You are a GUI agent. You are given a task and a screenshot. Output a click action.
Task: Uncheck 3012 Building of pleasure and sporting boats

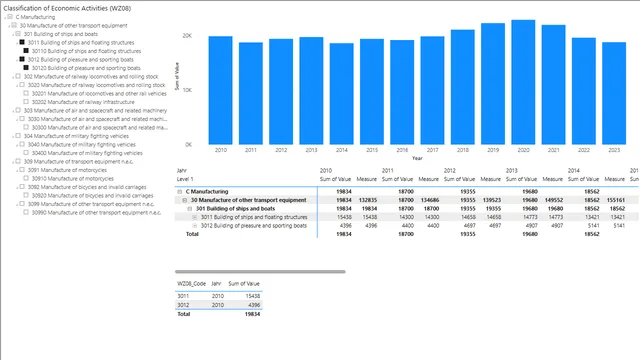22,59
